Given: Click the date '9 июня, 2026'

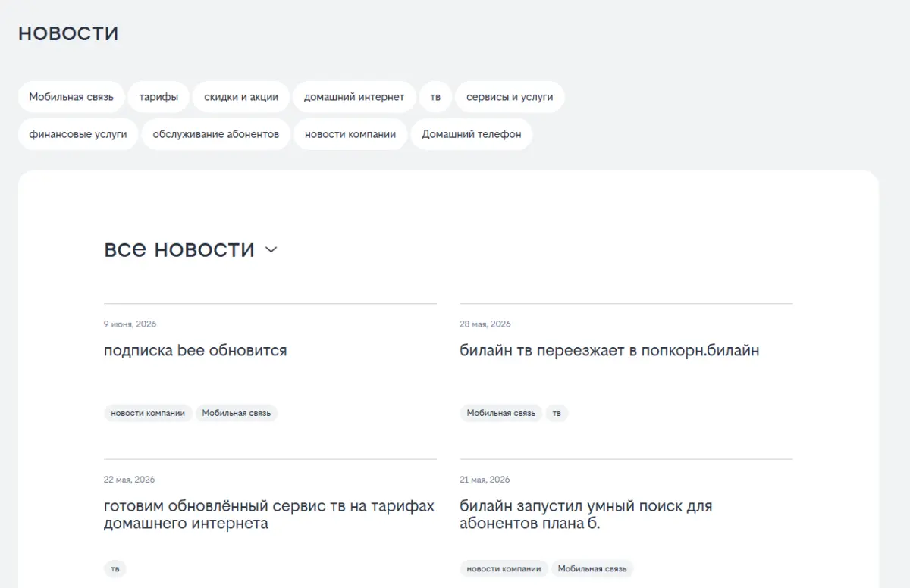Looking at the screenshot, I should pyautogui.click(x=130, y=324).
